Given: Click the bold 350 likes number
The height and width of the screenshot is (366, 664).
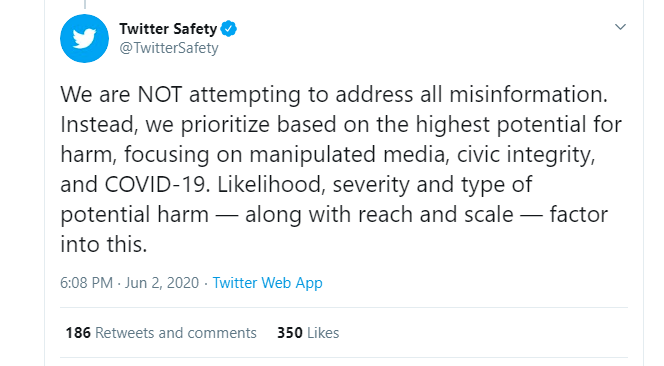Looking at the screenshot, I should (290, 333).
